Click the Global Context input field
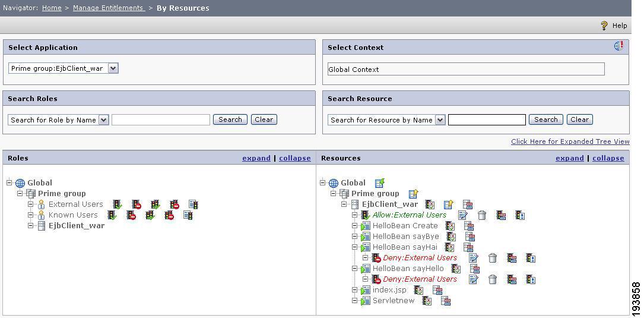Image resolution: width=644 pixels, height=318 pixels. click(x=466, y=69)
